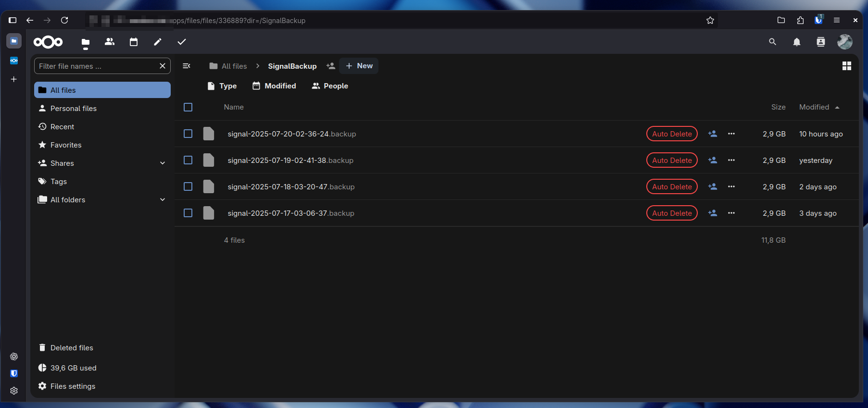
Task: Open the browser hamburger menu
Action: pos(837,20)
